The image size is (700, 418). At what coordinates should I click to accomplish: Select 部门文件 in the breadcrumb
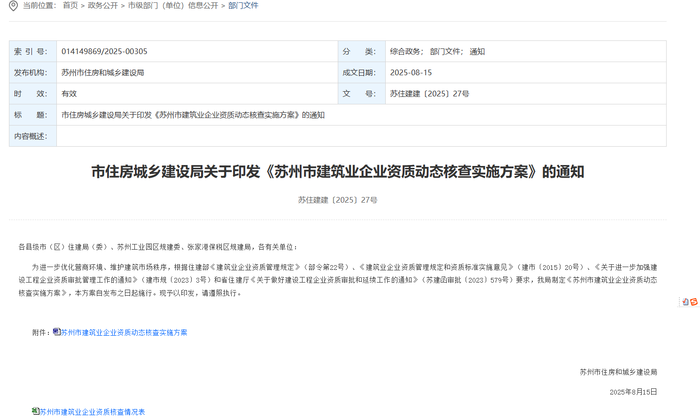click(243, 6)
